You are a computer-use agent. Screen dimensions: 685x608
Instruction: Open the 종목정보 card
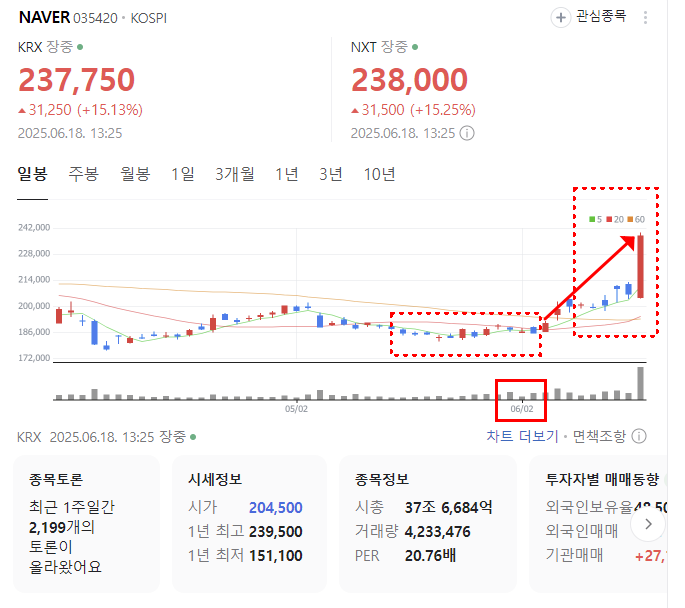coord(428,524)
